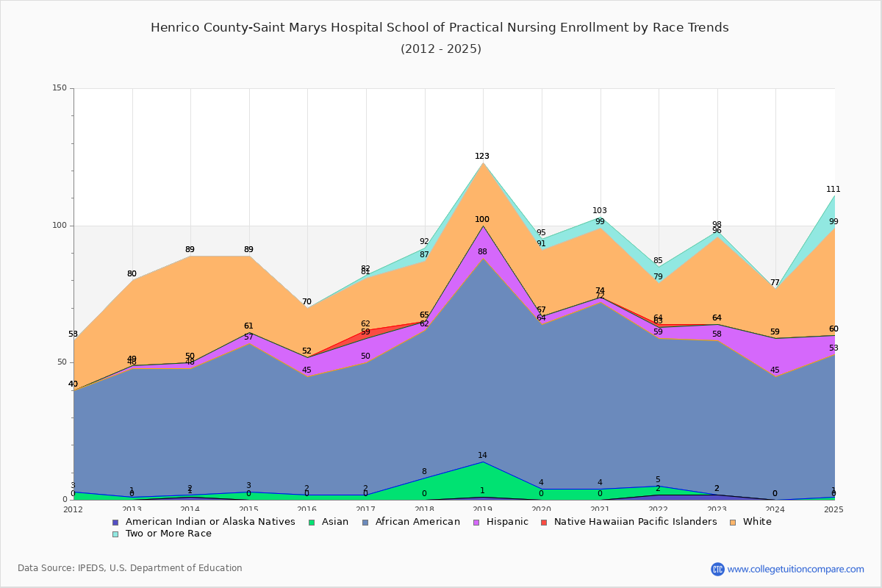Click the Two or More Race legend marker
The image size is (882, 588).
tap(115, 534)
